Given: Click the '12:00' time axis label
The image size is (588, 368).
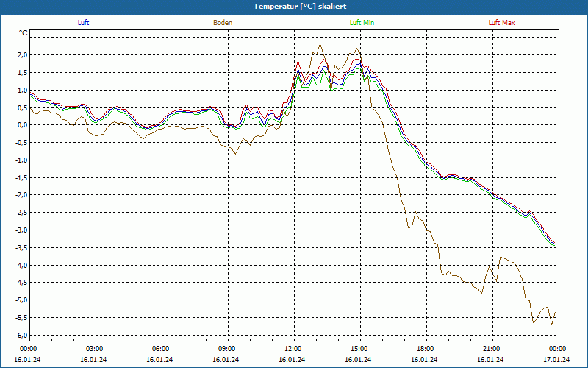Looking at the screenshot, I should [x=293, y=349].
